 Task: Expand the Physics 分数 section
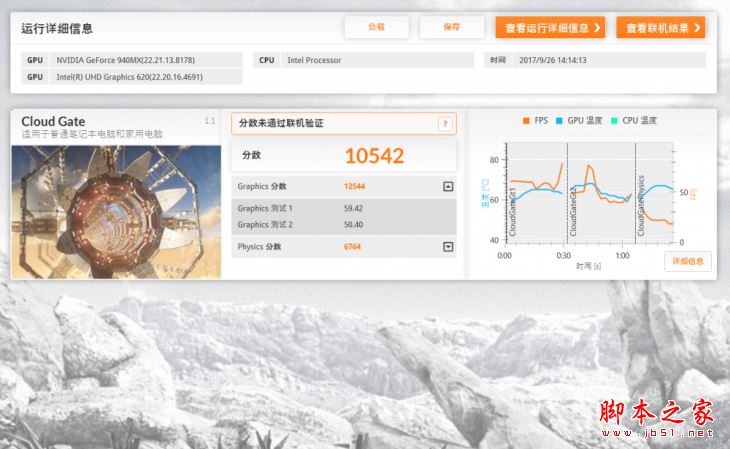[x=448, y=247]
